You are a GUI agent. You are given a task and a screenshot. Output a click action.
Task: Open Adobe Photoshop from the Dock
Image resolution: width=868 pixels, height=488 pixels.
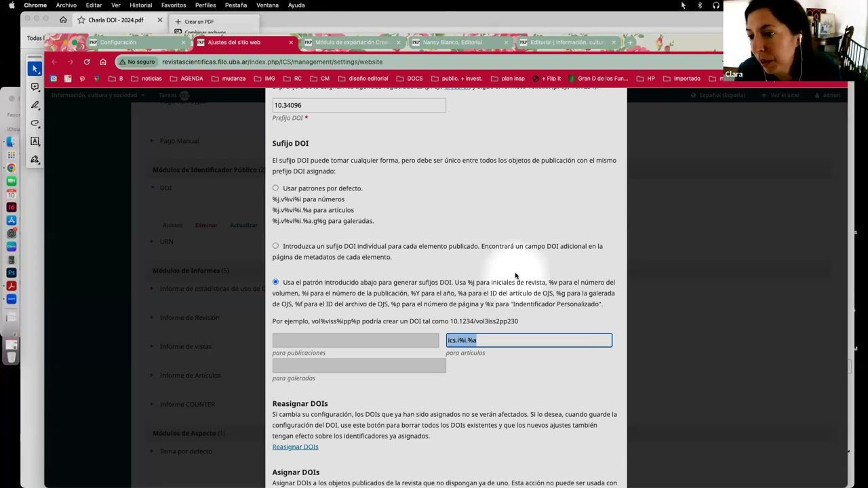click(x=12, y=272)
